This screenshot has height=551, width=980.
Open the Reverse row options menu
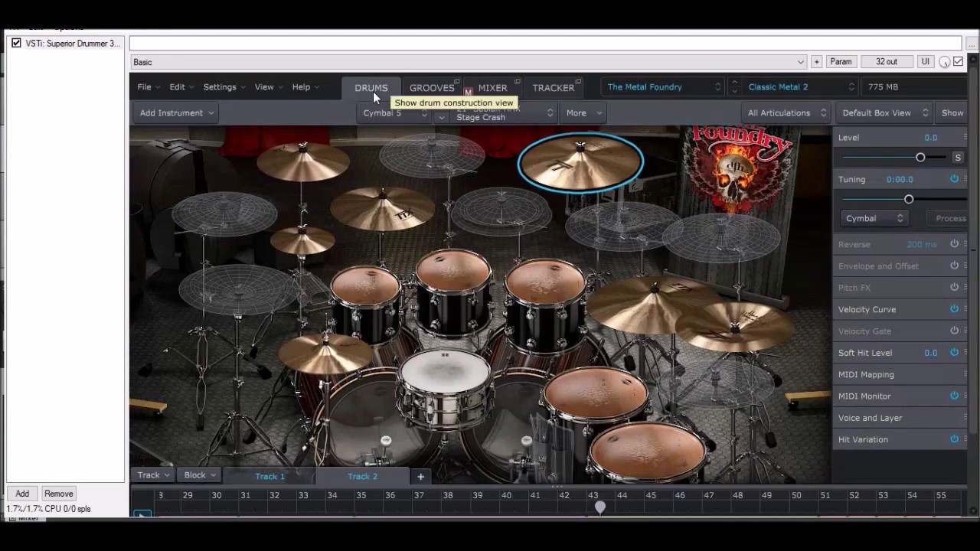coord(965,244)
